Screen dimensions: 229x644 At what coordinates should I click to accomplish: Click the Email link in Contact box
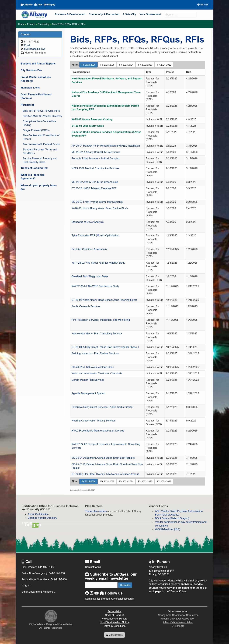coord(27,45)
